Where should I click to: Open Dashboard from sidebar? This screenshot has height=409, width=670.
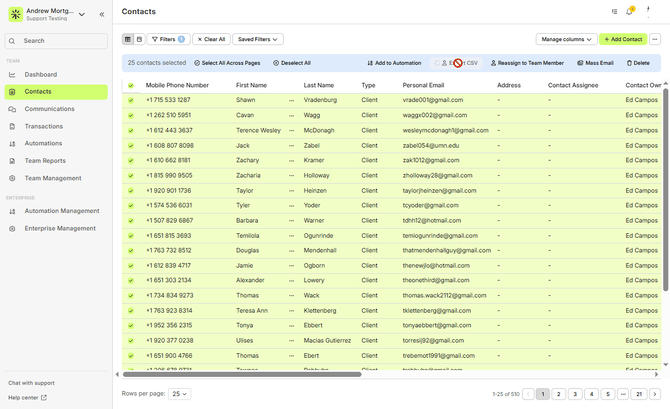40,75
